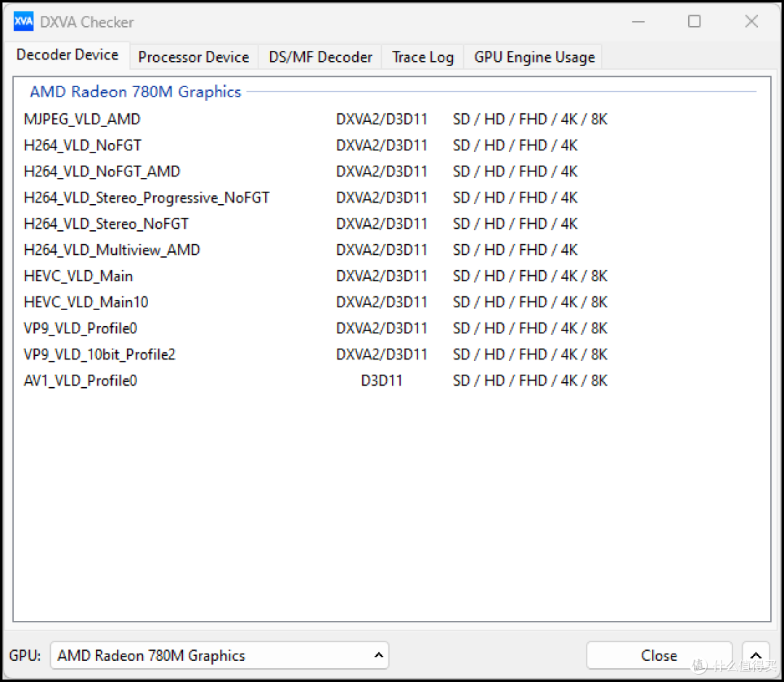Click the resolution list for HEVC_VLD_Main10
This screenshot has width=784, height=682.
[x=531, y=301]
